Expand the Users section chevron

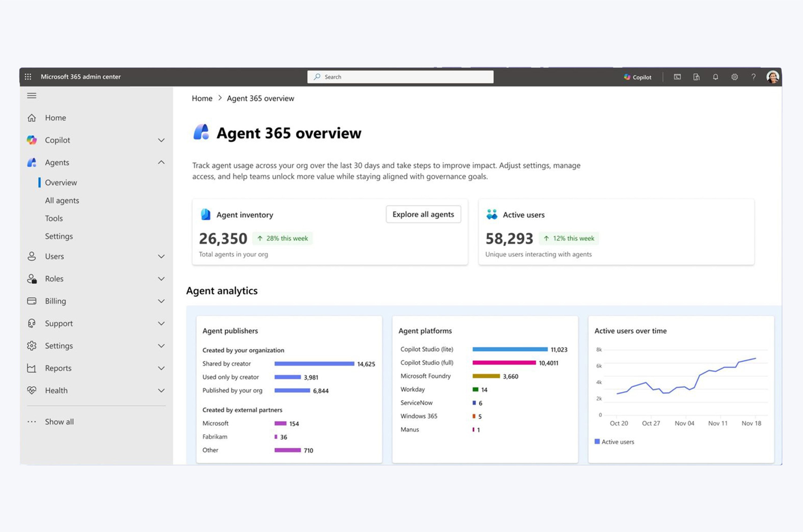[162, 256]
